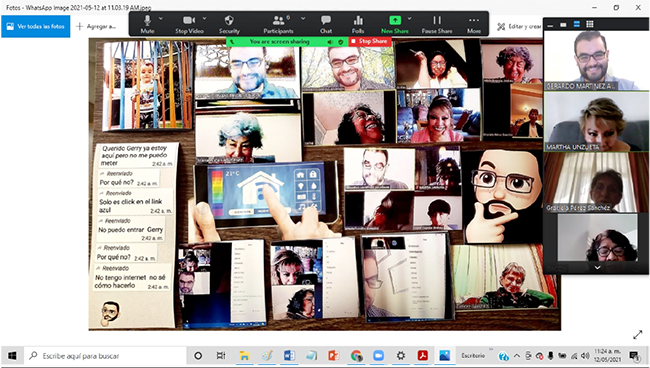Open Zoom from the Windows taskbar
This screenshot has height=368, width=650.
(378, 356)
